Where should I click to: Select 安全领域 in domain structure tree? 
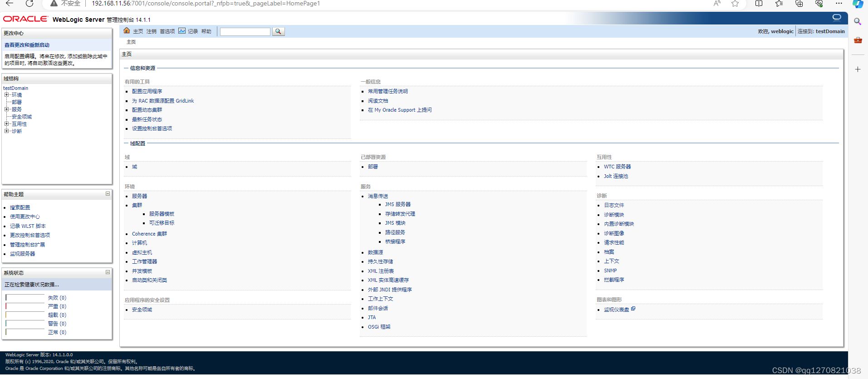pyautogui.click(x=22, y=117)
